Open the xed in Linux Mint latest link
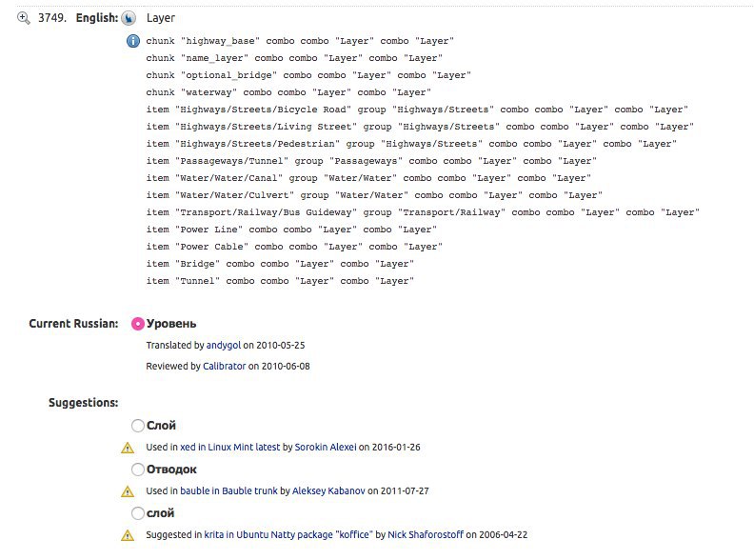Screen dimensions: 754x560 229,447
